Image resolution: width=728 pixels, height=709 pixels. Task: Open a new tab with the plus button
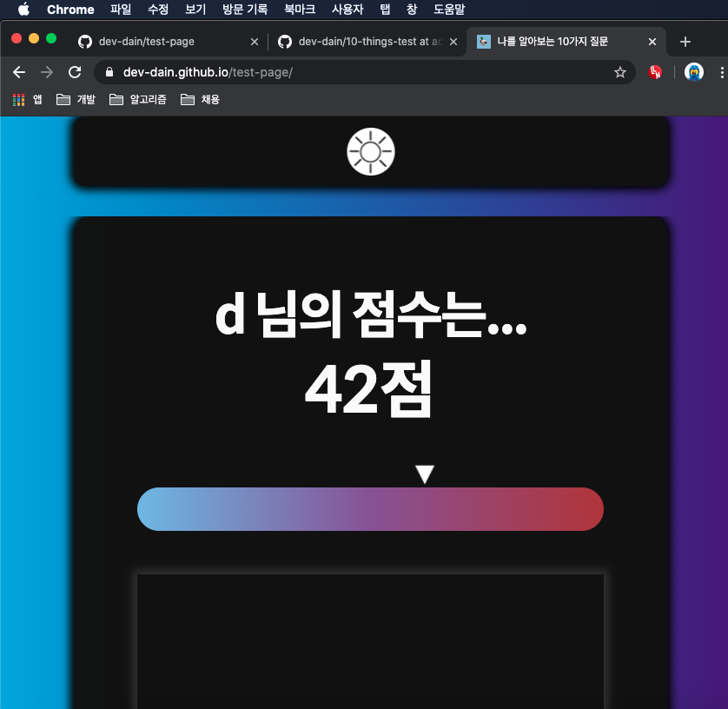pyautogui.click(x=685, y=42)
